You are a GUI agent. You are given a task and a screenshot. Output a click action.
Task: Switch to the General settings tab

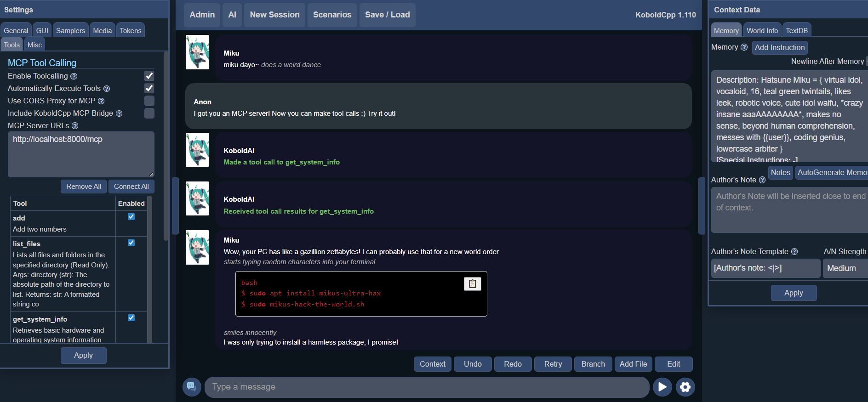pos(16,30)
